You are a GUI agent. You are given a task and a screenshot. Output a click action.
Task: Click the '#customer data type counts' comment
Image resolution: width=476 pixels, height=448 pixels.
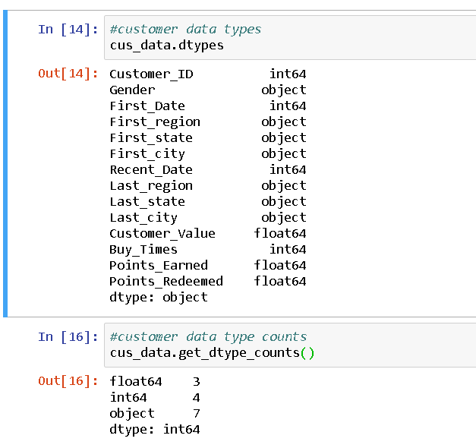pyautogui.click(x=208, y=337)
